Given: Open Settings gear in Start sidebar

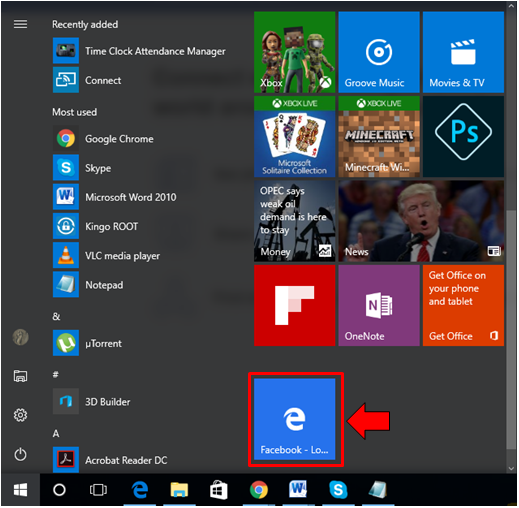Looking at the screenshot, I should click(x=20, y=415).
